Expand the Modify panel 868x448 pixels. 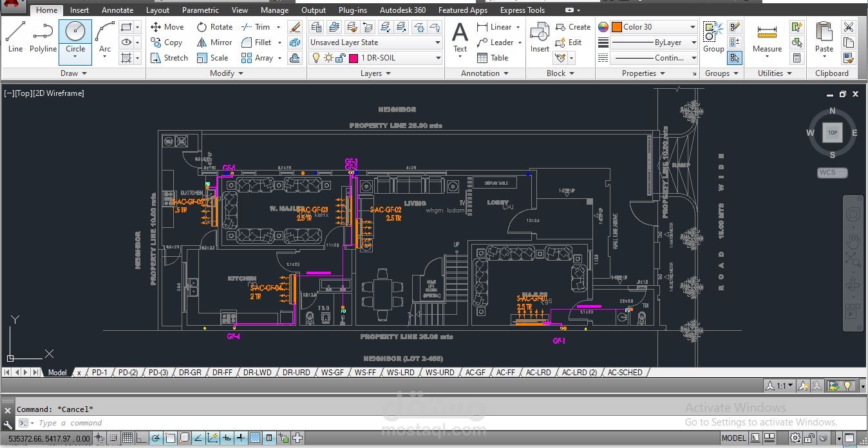[x=227, y=73]
